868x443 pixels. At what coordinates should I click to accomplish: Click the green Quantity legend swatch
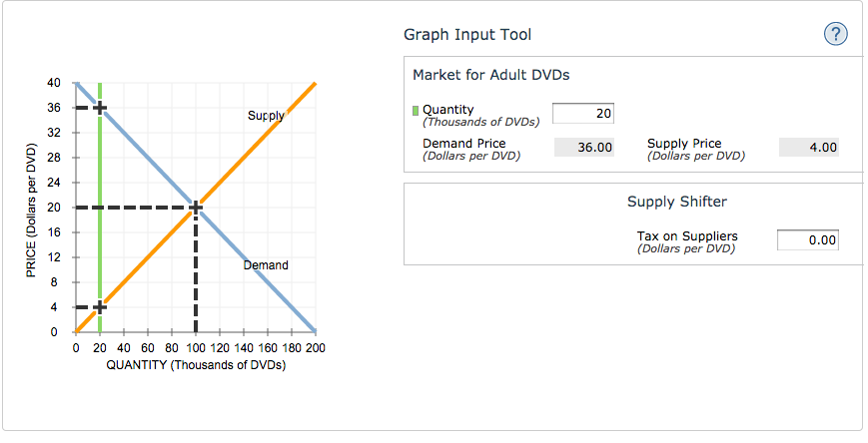416,110
